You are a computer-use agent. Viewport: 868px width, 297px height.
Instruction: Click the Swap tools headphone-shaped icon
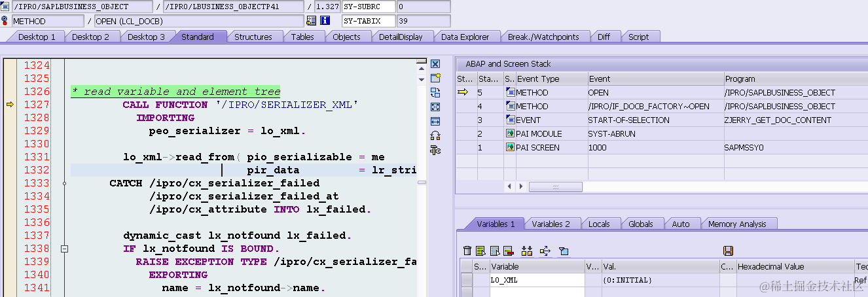[x=435, y=135]
